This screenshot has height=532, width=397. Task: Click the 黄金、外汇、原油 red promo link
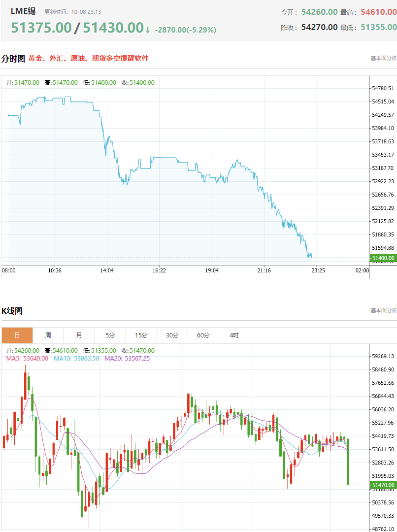pos(89,58)
